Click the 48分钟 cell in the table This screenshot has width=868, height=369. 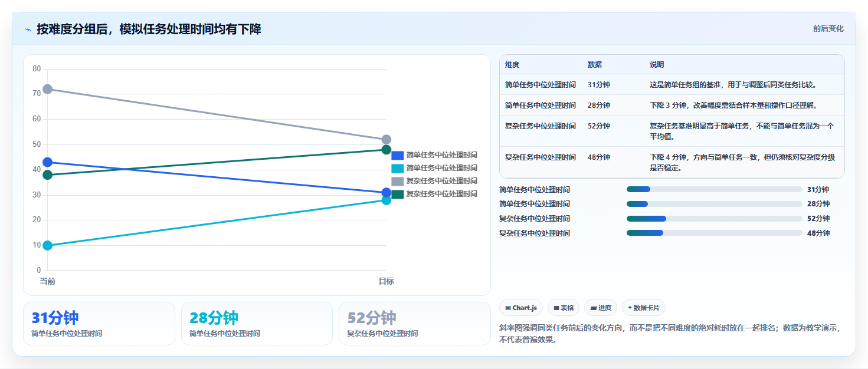tap(599, 157)
